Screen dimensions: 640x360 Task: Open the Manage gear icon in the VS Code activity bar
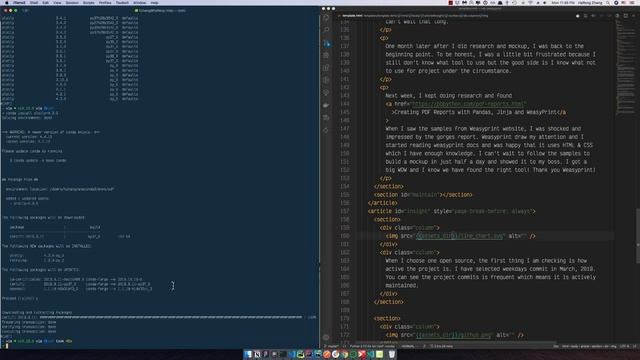[x=326, y=337]
